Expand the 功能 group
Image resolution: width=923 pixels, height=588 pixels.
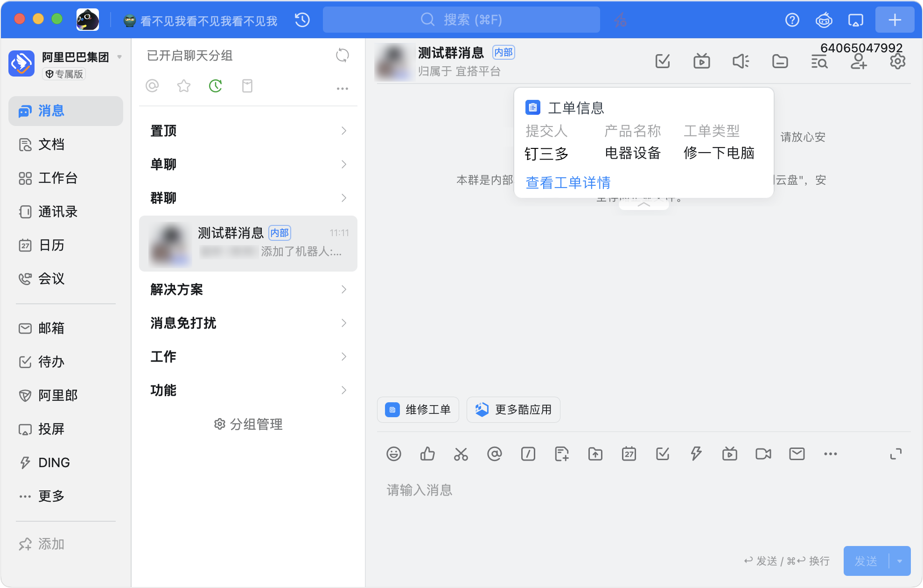(248, 391)
